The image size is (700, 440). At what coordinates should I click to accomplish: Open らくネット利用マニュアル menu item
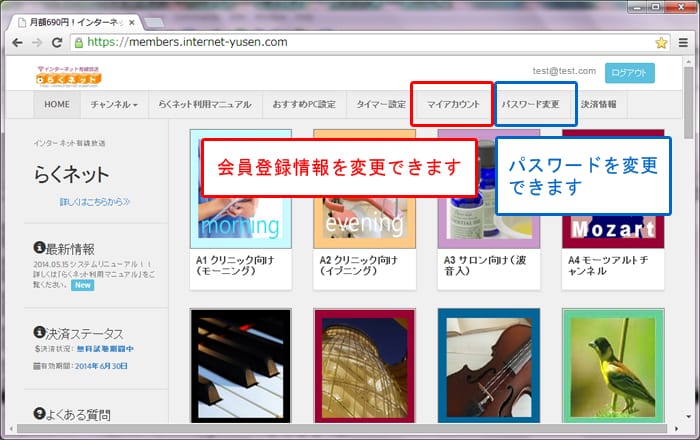pos(205,104)
